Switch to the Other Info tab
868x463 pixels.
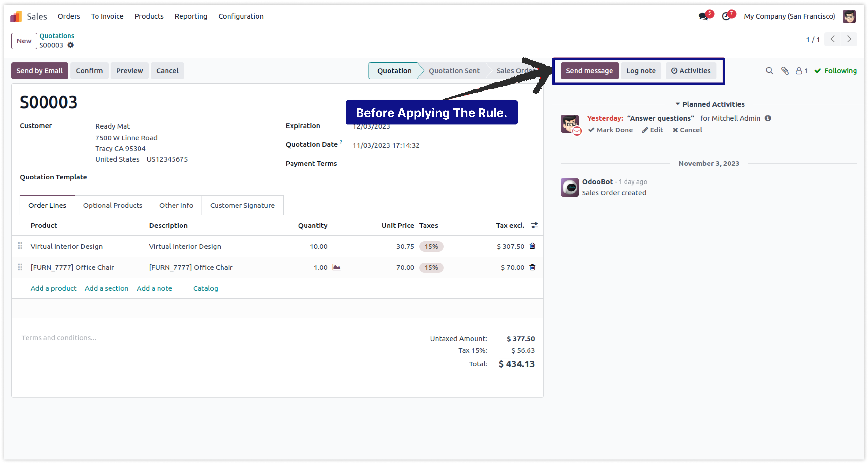(x=176, y=205)
